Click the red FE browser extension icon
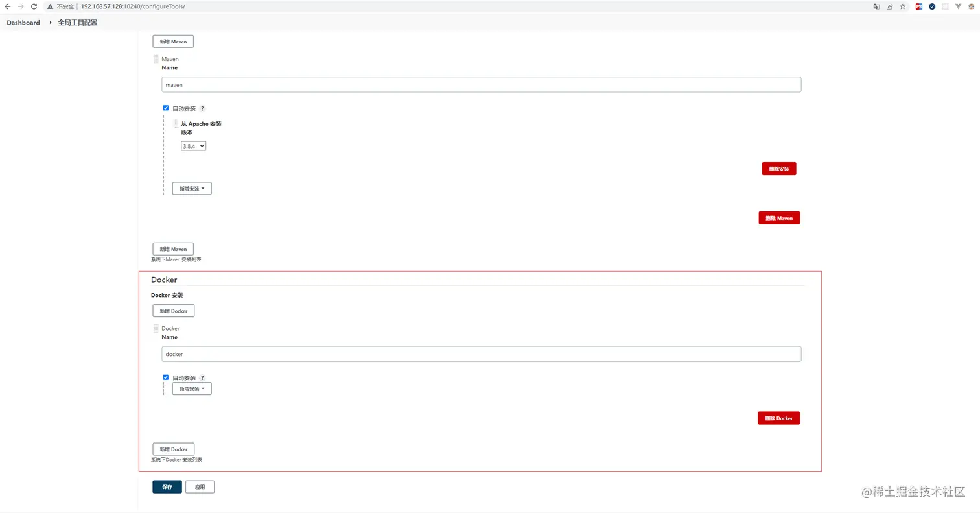The height and width of the screenshot is (513, 980). coord(918,6)
